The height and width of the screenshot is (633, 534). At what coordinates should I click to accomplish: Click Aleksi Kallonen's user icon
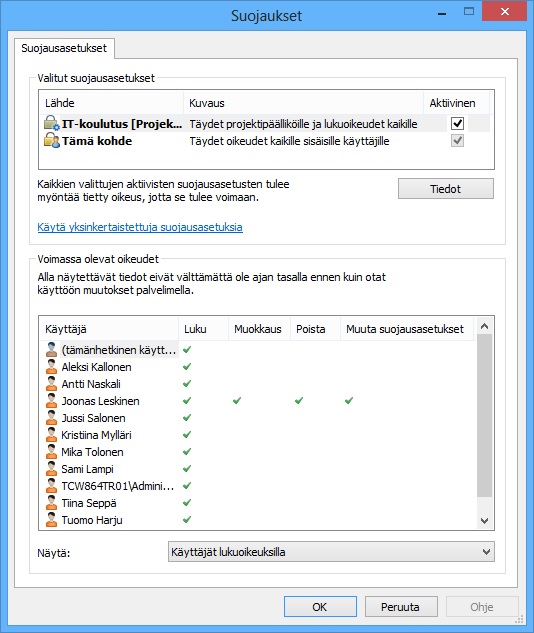51,367
